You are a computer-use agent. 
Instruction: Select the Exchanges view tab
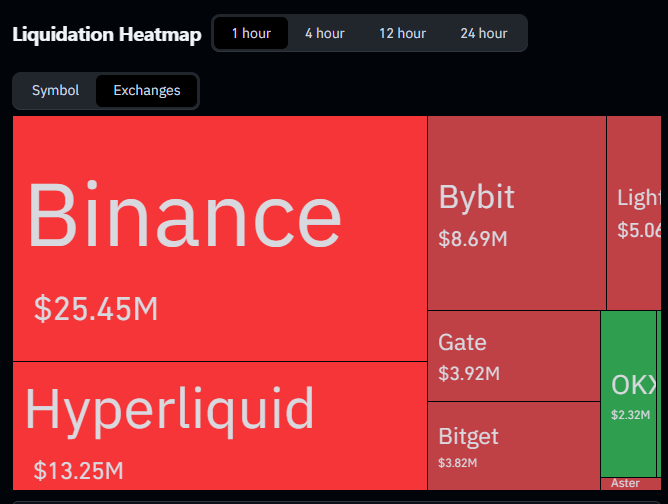tap(147, 90)
